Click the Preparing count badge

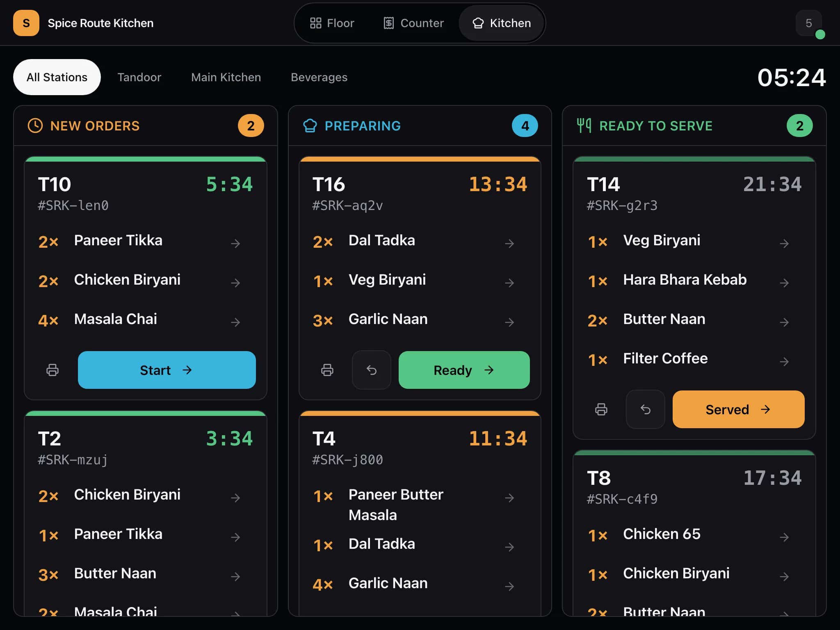525,126
